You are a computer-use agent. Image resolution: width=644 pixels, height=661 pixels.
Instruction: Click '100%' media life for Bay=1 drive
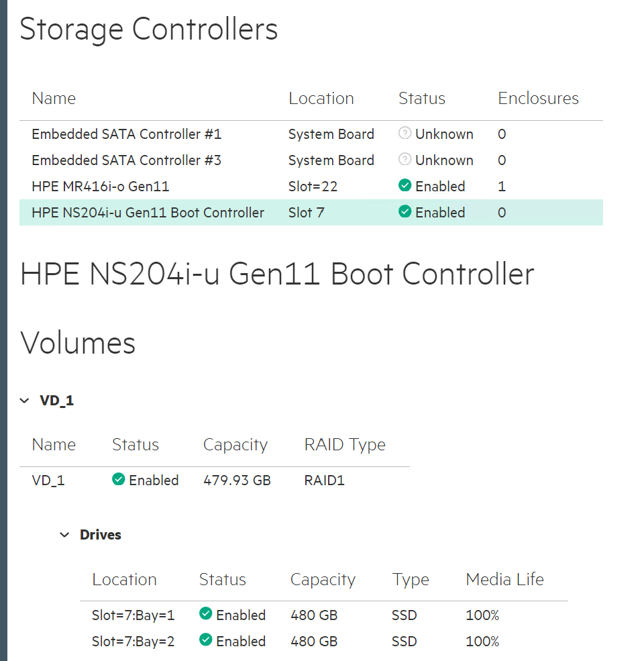click(x=482, y=615)
